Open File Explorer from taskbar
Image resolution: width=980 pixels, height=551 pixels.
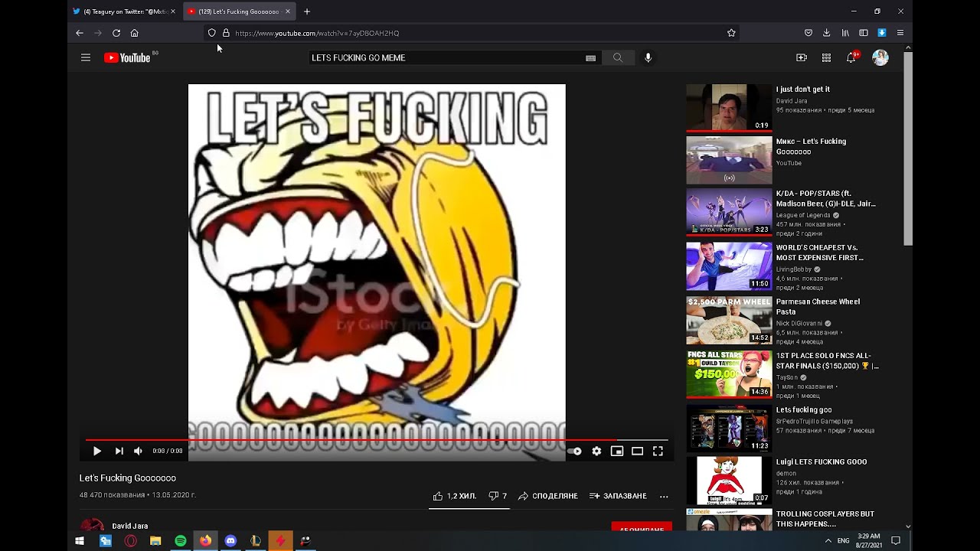click(x=155, y=540)
